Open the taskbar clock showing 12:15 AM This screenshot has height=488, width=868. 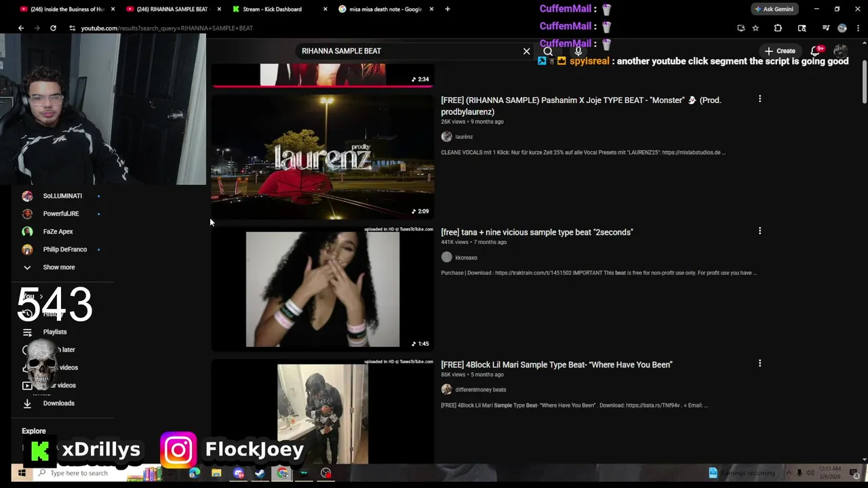(829, 473)
